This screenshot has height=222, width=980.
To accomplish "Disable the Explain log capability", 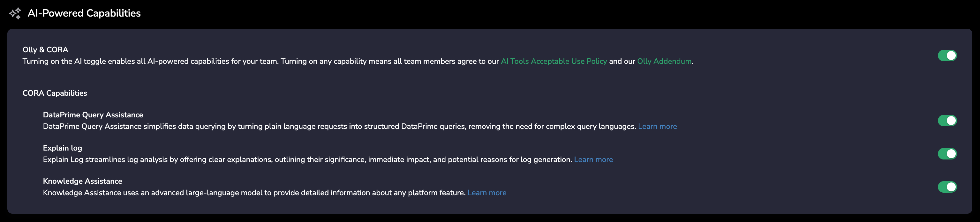I will click(x=947, y=153).
